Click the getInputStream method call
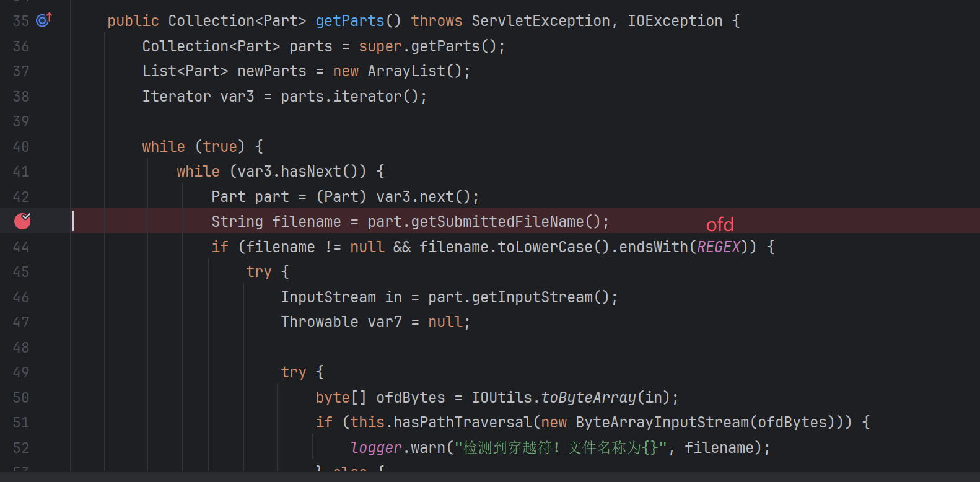 (532, 297)
